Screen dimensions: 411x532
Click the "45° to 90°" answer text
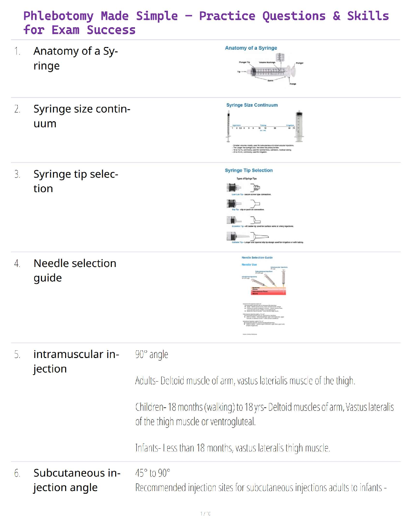[152, 473]
